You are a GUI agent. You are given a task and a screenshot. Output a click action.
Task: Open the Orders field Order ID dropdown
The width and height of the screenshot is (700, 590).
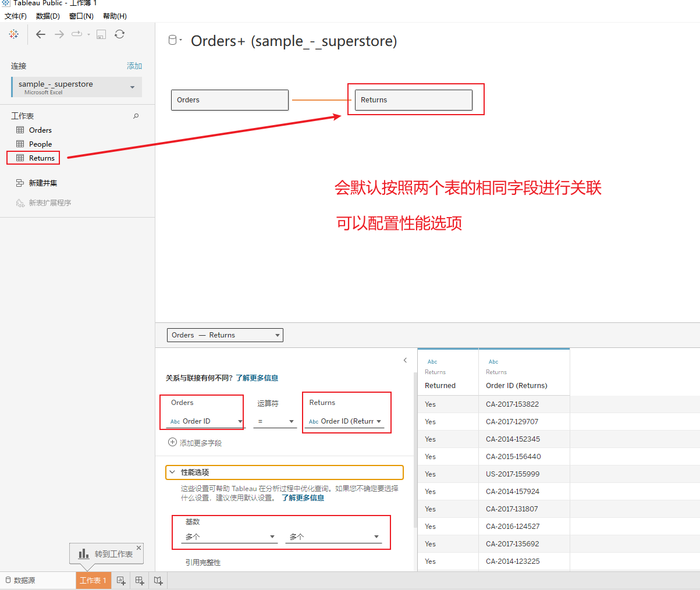(x=206, y=421)
